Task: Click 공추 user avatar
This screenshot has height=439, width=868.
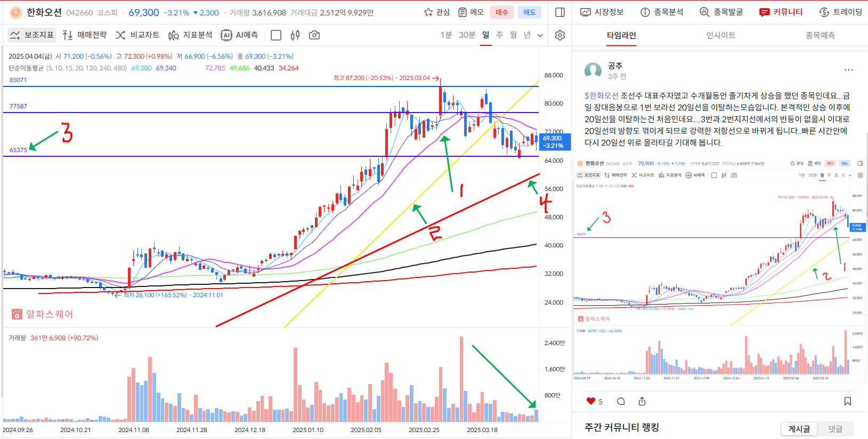Action: [593, 70]
